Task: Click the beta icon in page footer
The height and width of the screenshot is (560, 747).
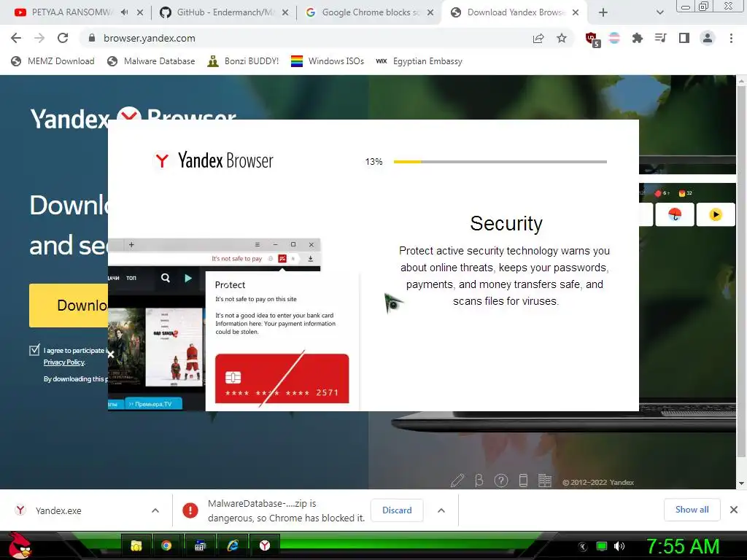Action: pos(479,481)
